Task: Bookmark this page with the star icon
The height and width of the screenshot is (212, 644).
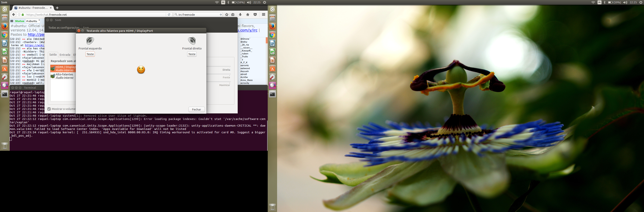Action: [227, 15]
